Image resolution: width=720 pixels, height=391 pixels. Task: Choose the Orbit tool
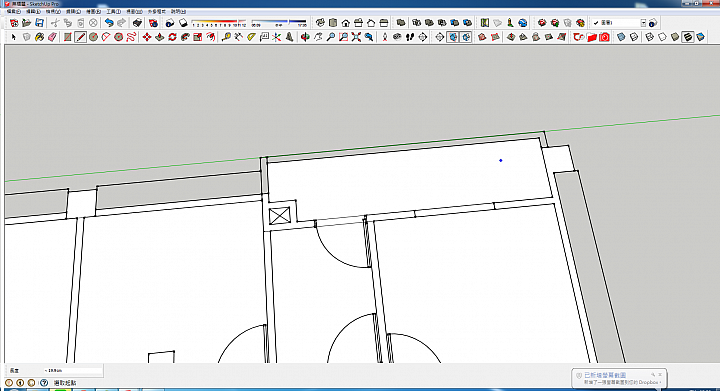[305, 37]
